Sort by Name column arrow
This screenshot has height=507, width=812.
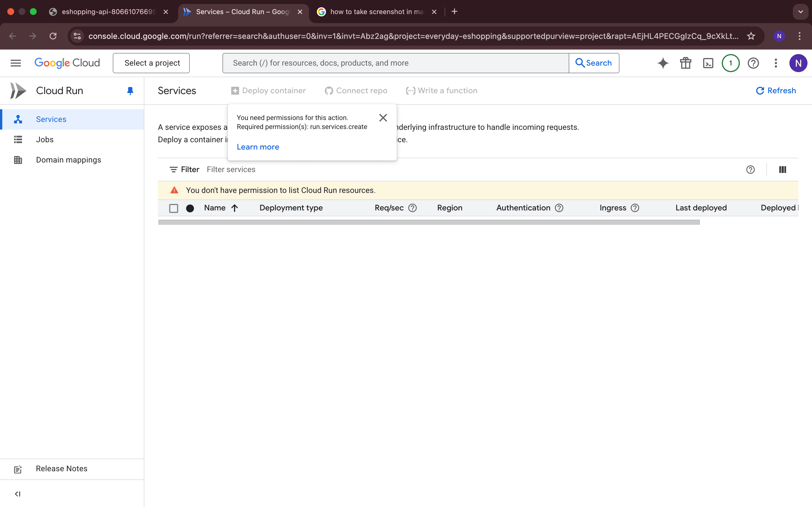(x=235, y=208)
